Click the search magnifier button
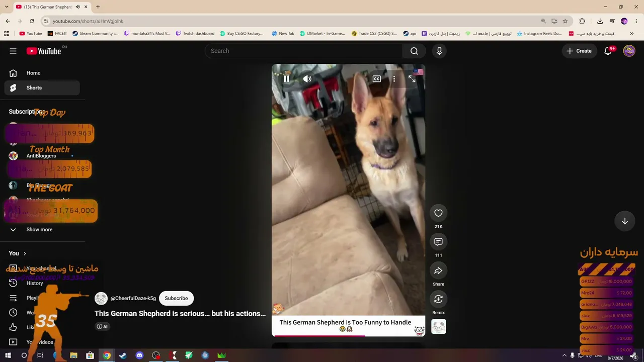This screenshot has height=362, width=644. coord(414,51)
